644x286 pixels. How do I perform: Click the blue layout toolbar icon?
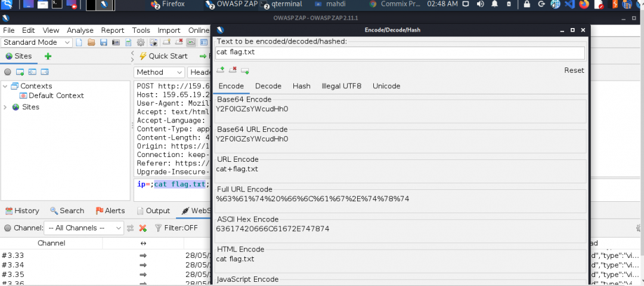click(204, 42)
